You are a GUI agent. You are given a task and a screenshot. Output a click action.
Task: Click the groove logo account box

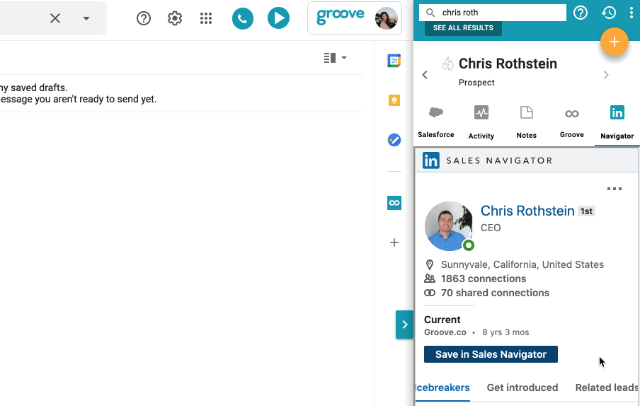354,18
